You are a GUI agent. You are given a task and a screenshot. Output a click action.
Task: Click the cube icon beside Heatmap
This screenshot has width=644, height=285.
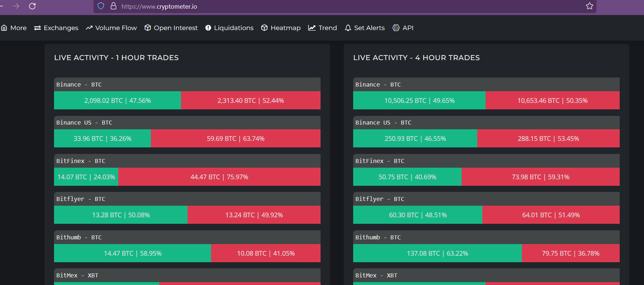pyautogui.click(x=264, y=28)
